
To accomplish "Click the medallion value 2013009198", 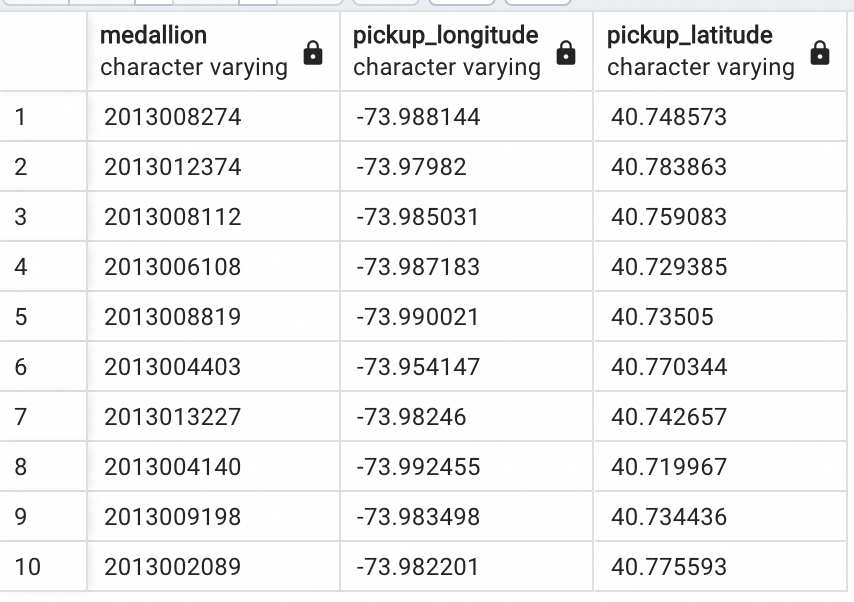I will pos(173,517).
